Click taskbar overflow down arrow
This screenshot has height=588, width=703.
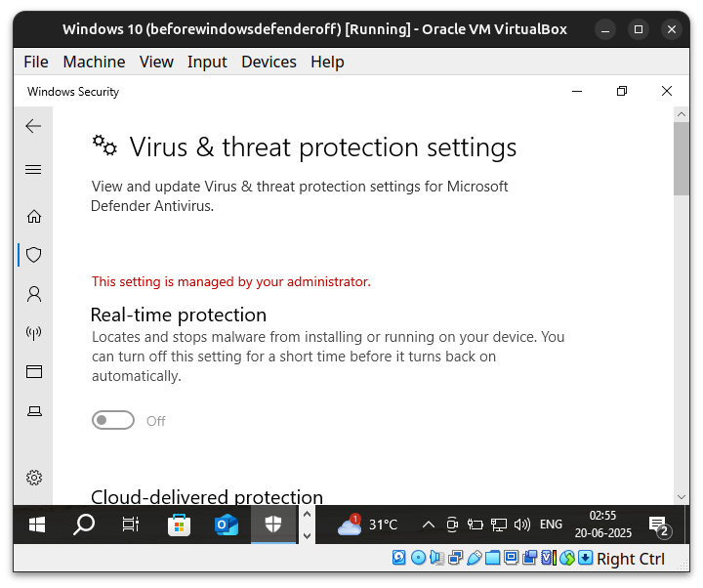tap(308, 535)
